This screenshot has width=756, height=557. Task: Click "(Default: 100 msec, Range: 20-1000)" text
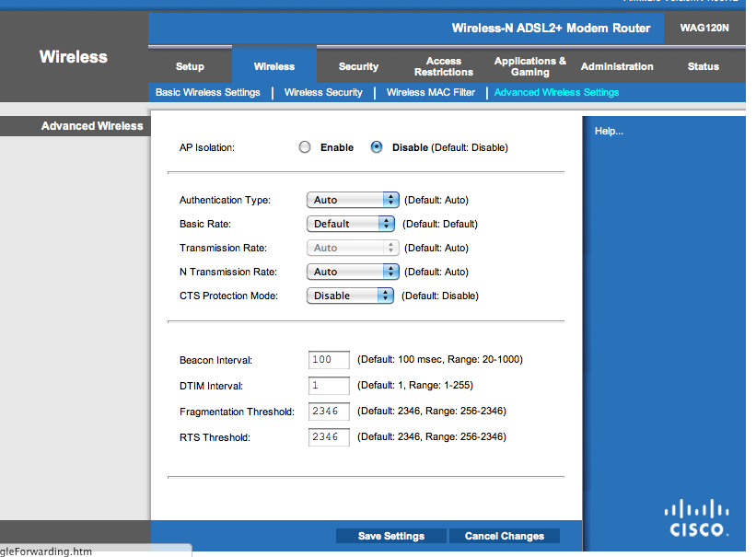click(440, 359)
